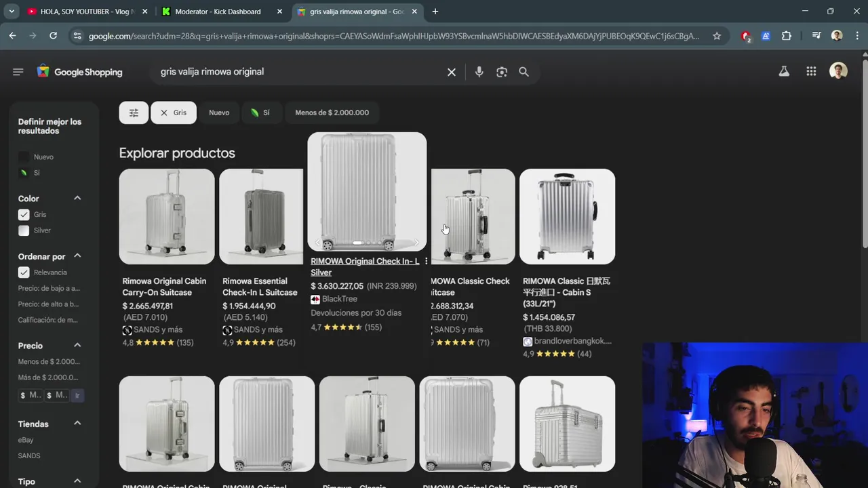Open Rimowa Original Cabin Carry-On Suitcase title
Screen dimensions: 868x488
[165, 287]
